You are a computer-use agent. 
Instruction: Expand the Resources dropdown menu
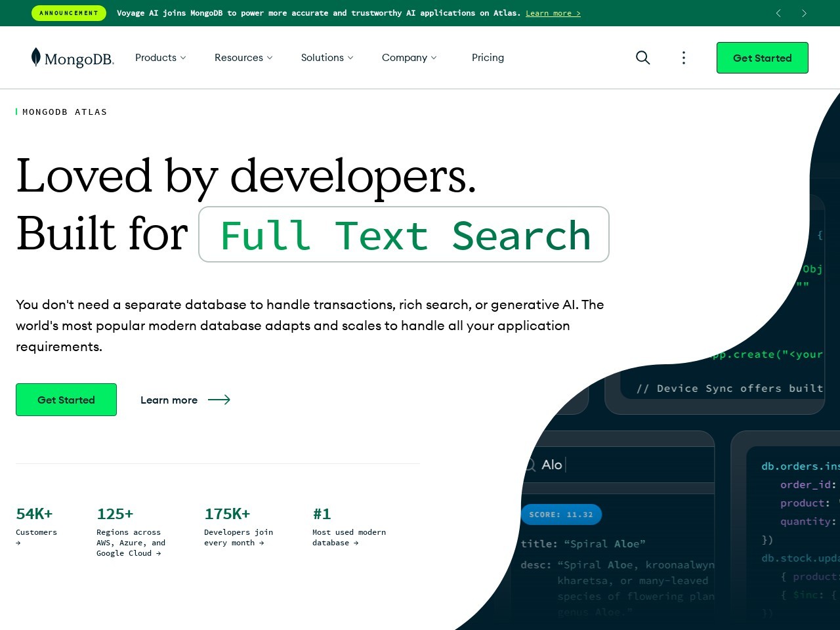point(243,58)
